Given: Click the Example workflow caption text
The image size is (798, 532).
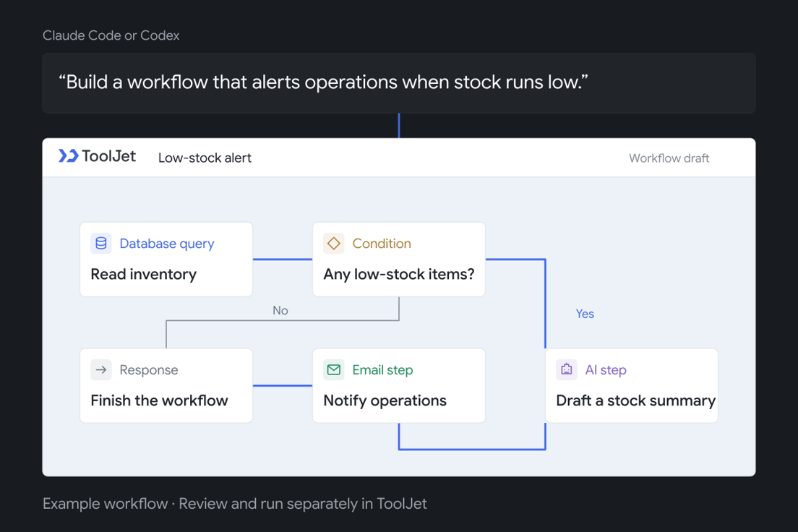Looking at the screenshot, I should [x=235, y=504].
